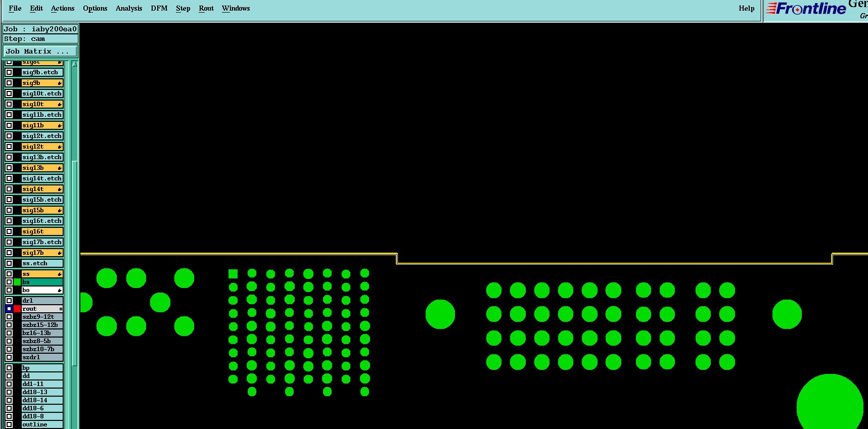Screen dimensions: 868x429
Task: Toggle the checkbox for layer bs
Action: point(9,282)
